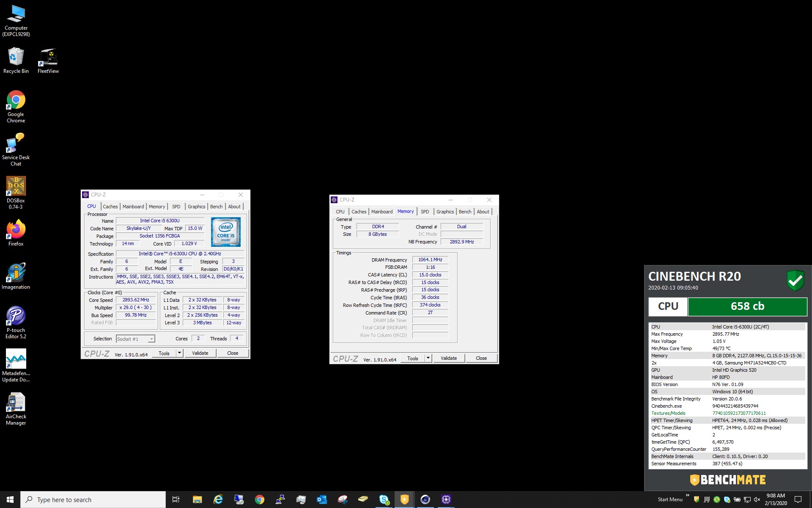Click the Textures/Models row in BenchMate
The image size is (812, 508).
[x=727, y=413]
